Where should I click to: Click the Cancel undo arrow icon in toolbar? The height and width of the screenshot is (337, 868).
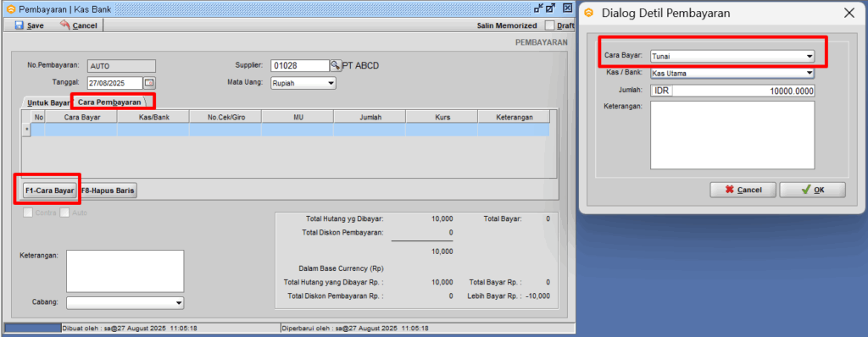[x=65, y=25]
